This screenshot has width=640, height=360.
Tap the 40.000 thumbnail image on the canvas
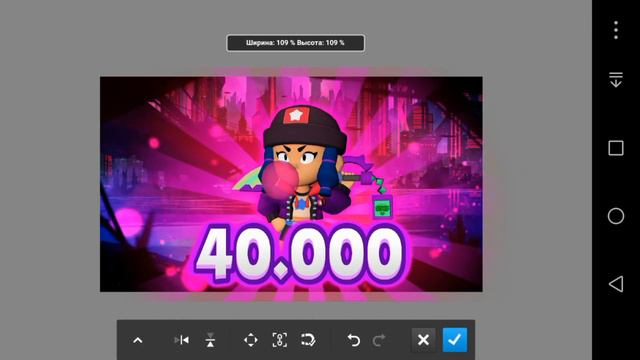pos(291,184)
